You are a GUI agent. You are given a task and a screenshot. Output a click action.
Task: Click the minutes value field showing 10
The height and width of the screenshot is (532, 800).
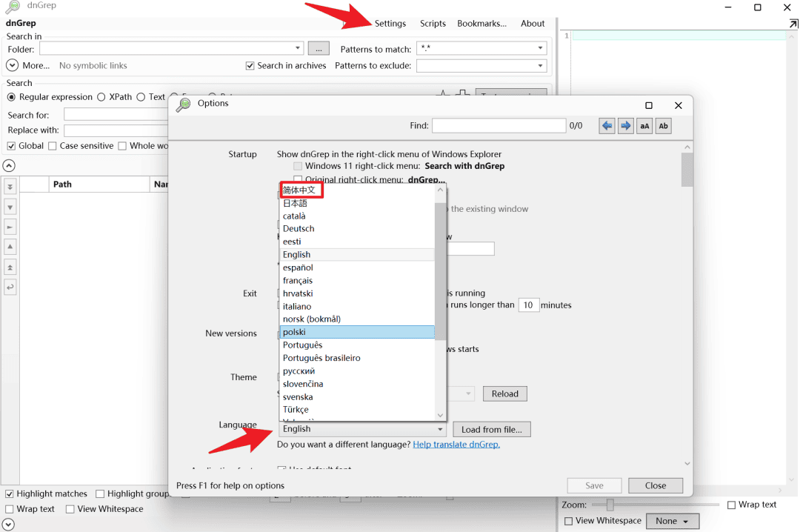click(529, 305)
